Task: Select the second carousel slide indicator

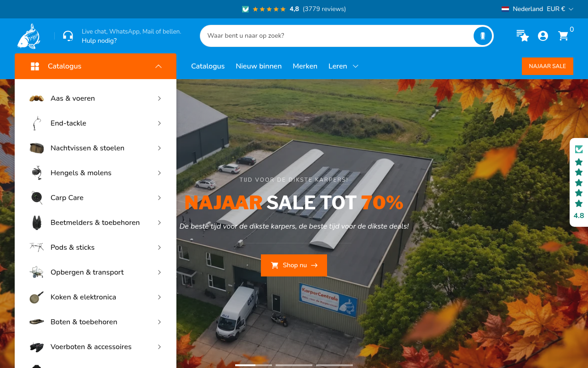Action: click(294, 365)
